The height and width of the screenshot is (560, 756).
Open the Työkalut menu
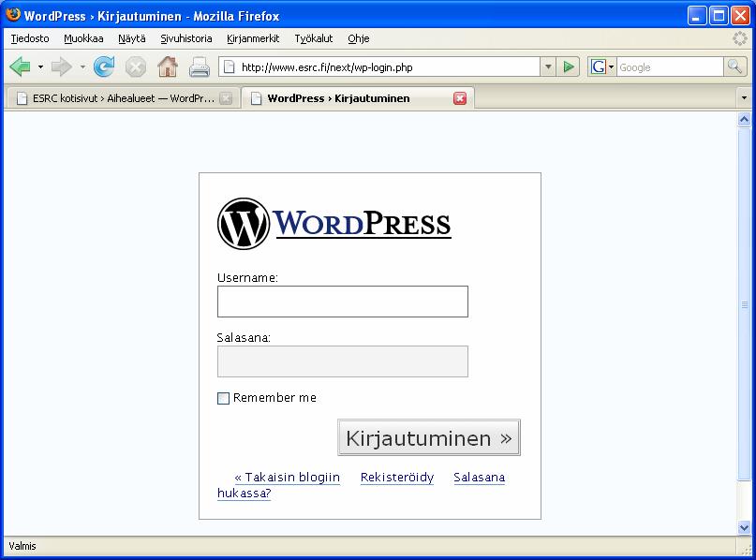click(314, 38)
